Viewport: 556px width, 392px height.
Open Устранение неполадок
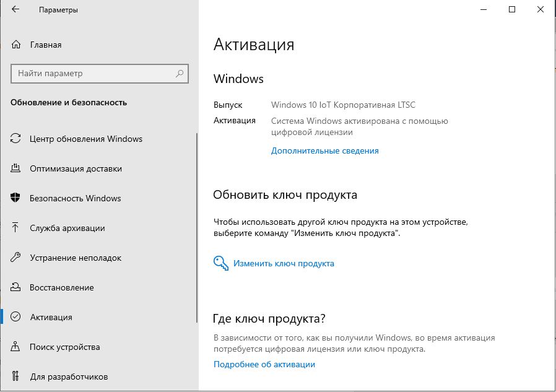click(x=76, y=258)
